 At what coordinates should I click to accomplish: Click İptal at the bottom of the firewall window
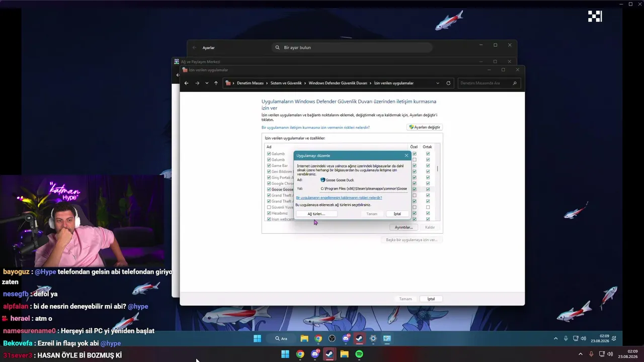pos(431,299)
